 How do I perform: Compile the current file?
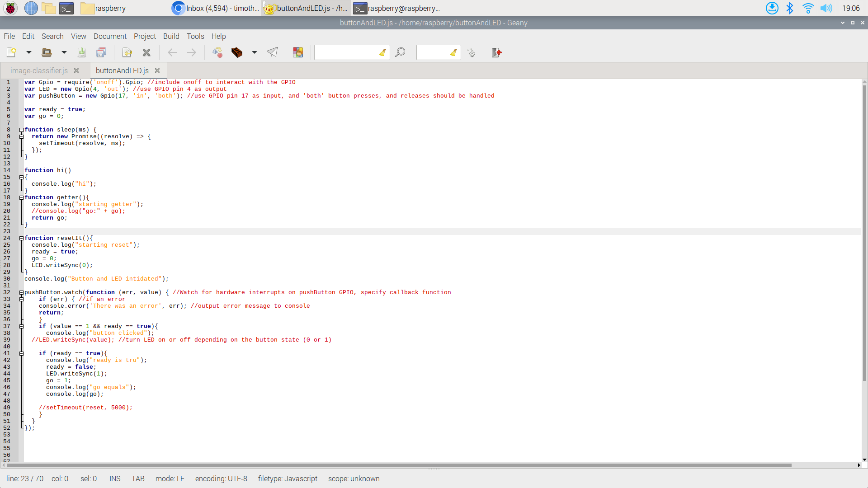217,52
